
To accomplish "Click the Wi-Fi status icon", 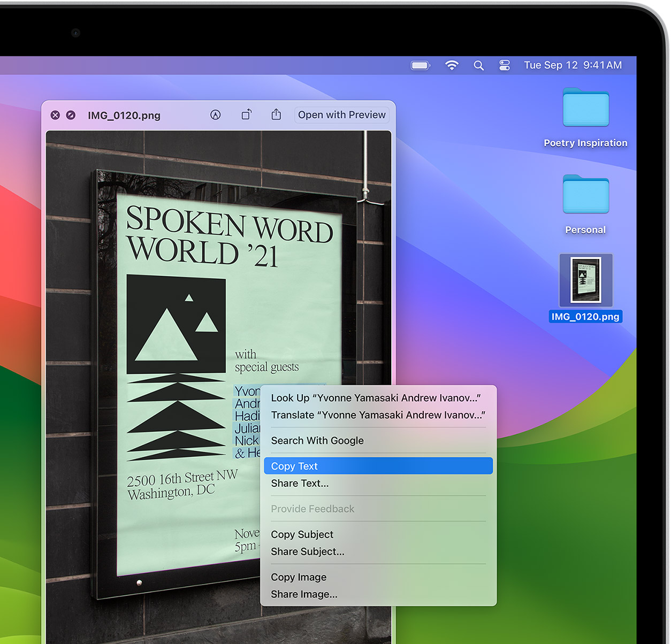I will pyautogui.click(x=452, y=65).
